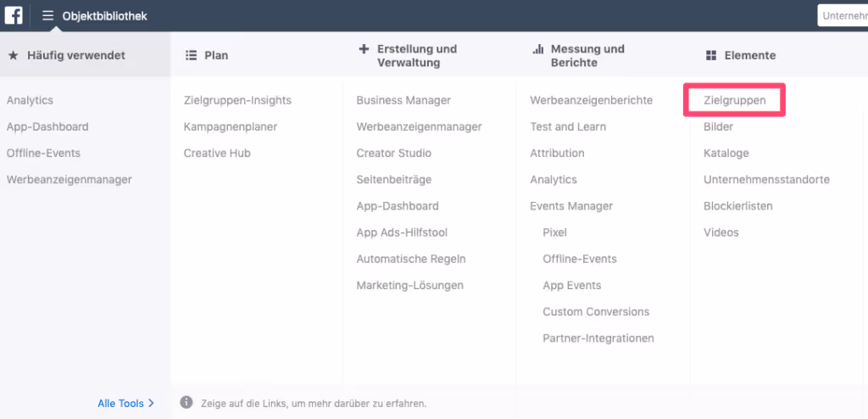
Task: Open Bilder under Elemente
Action: point(718,127)
